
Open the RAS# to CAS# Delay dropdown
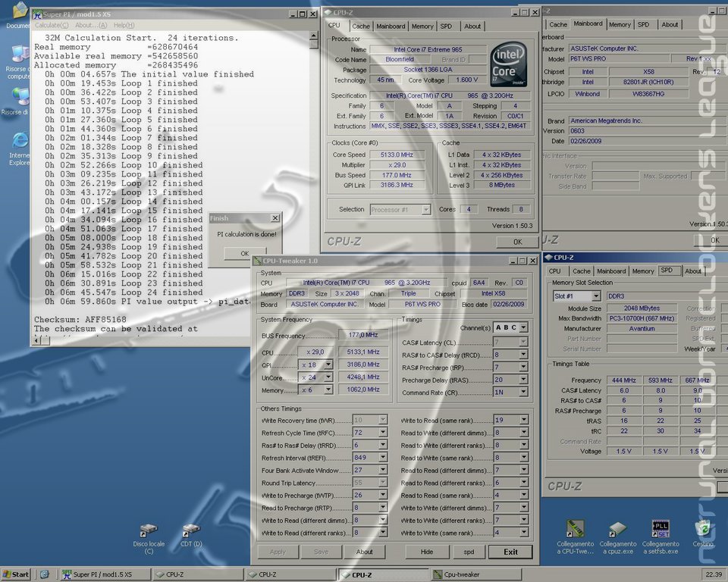[523, 355]
